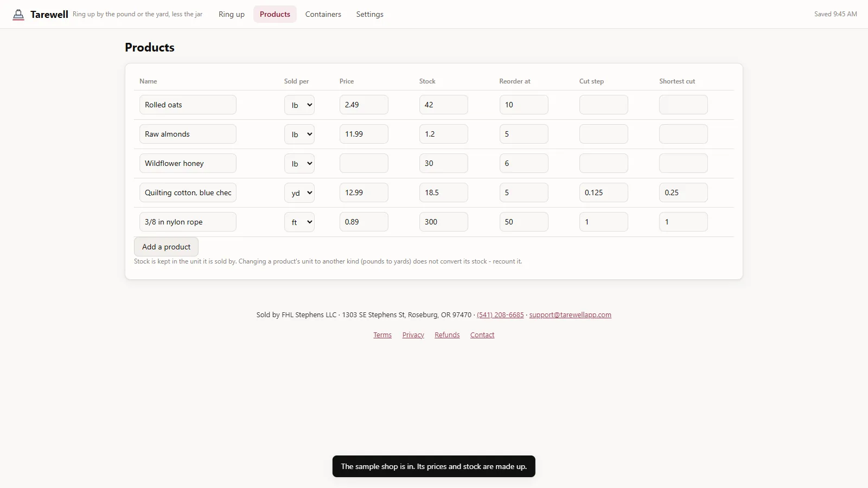
Task: Click the Add a product button
Action: tap(166, 247)
